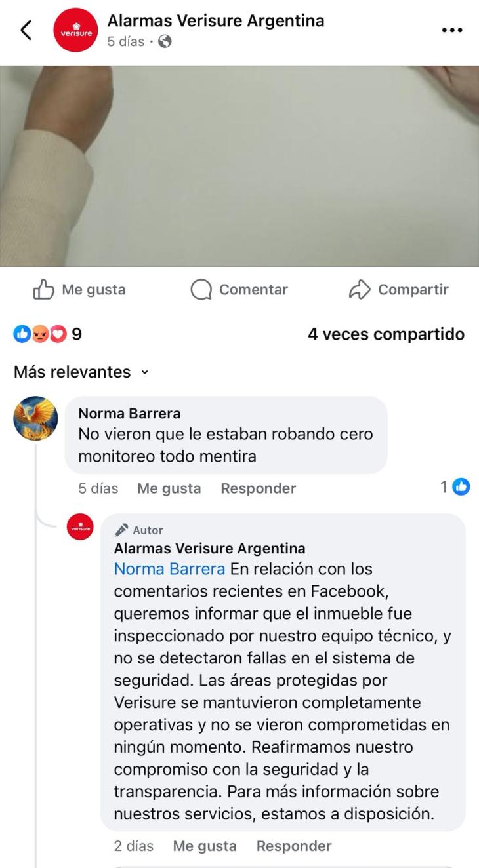
Task: Open the Verisure page profile picture
Action: [x=75, y=30]
